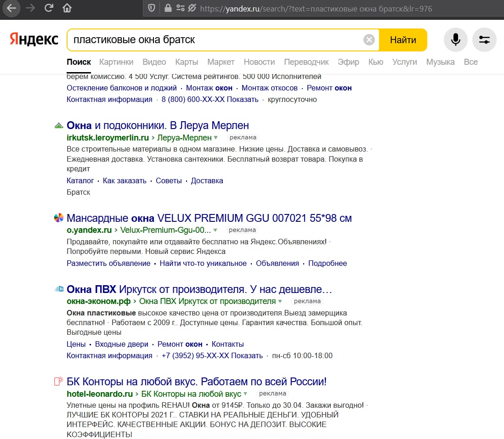504x439 pixels.
Task: Open Как заказать sitelink
Action: (x=125, y=180)
